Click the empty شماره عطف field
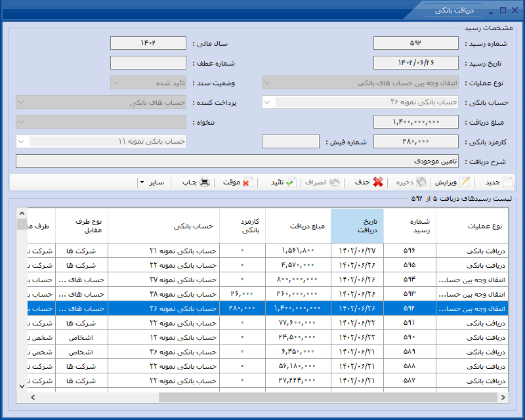The width and height of the screenshot is (525, 420). (148, 62)
